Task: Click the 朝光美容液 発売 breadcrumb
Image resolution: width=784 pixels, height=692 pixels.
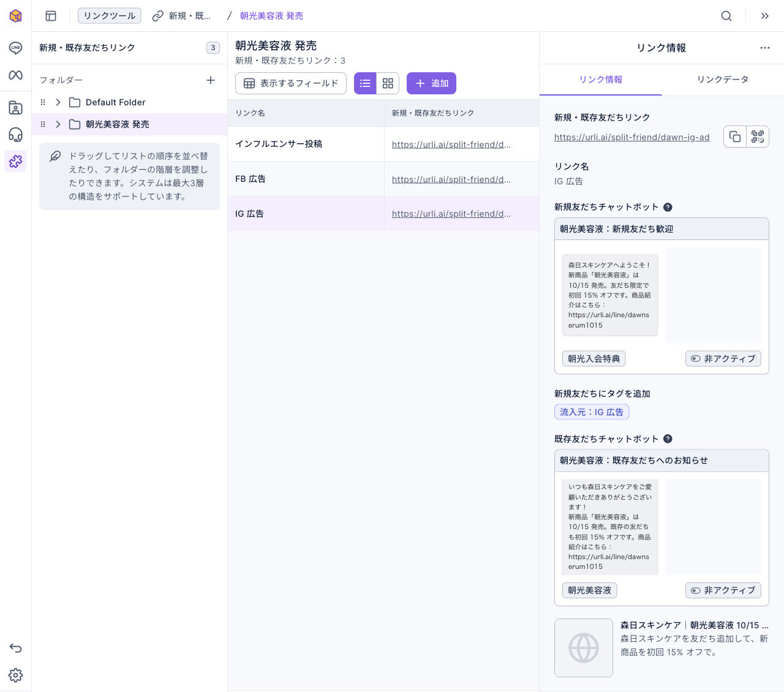Action: coord(271,16)
